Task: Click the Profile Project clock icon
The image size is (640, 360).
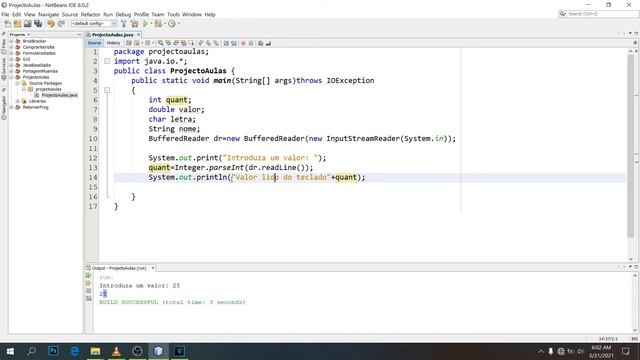Action: [172, 24]
